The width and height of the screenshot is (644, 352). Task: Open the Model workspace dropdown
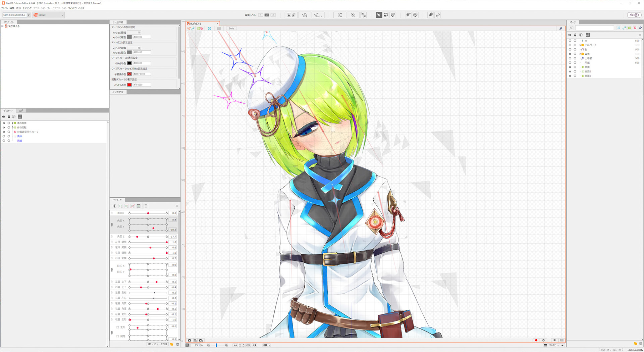coord(49,15)
